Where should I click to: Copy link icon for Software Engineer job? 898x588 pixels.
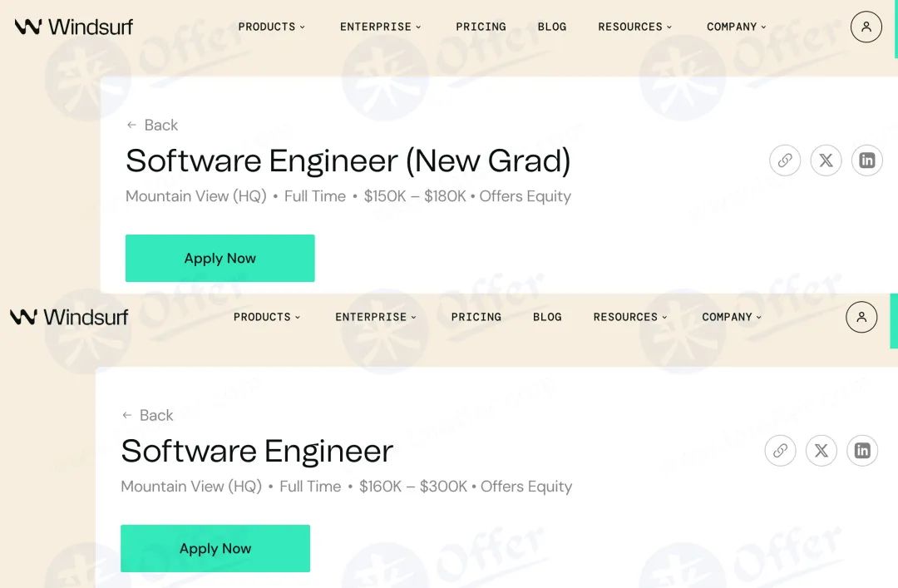point(780,451)
